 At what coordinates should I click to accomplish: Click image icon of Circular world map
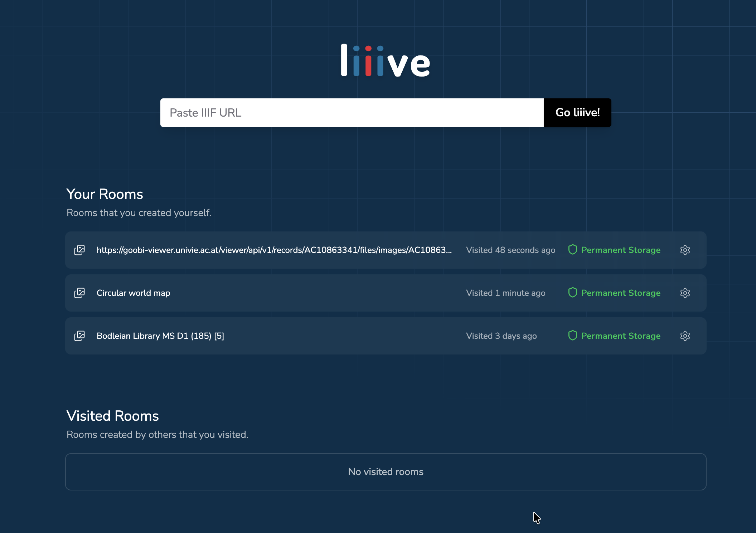[x=79, y=293]
